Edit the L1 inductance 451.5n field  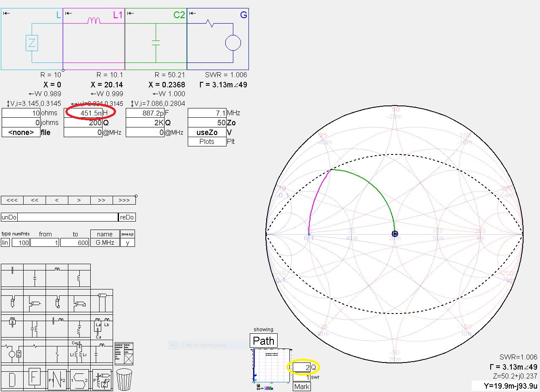[83, 113]
